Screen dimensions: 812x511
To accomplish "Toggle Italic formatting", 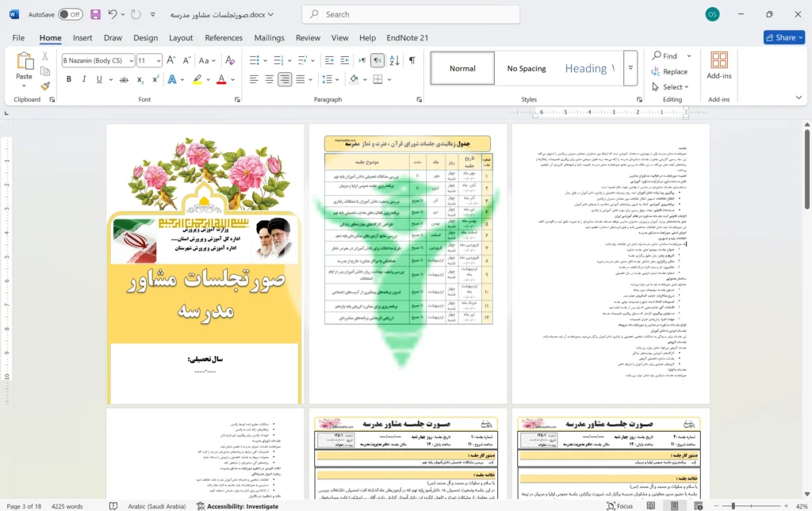I will tap(84, 80).
